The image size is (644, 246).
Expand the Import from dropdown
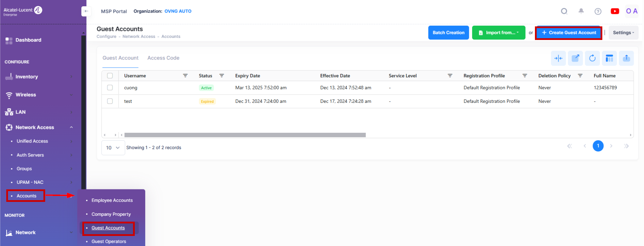[x=498, y=33]
